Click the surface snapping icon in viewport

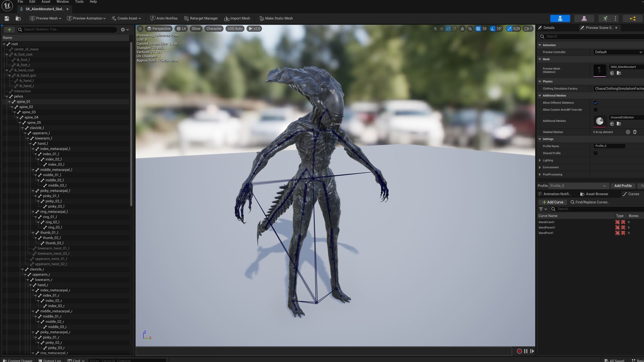point(470,29)
